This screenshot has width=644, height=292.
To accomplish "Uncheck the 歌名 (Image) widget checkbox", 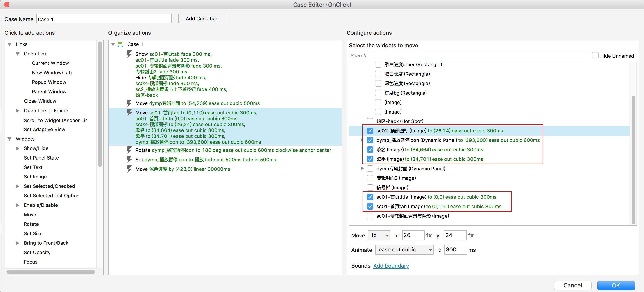I will (370, 150).
